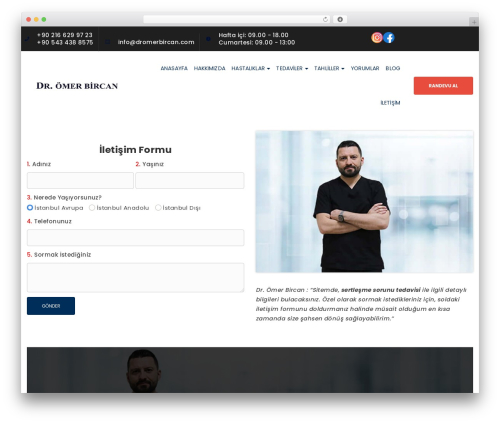Click the bold 'sertleşme sorunu tedavisi' text
This screenshot has width=500, height=423.
[381, 290]
